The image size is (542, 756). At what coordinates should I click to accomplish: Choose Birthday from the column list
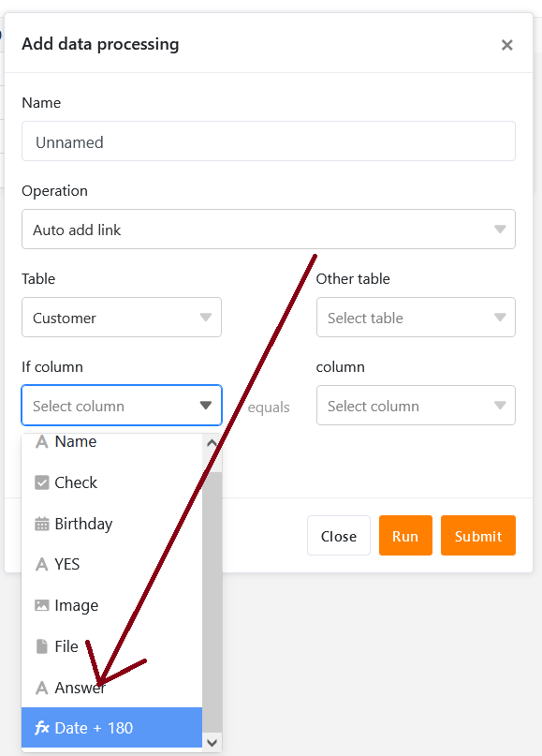[111, 524]
